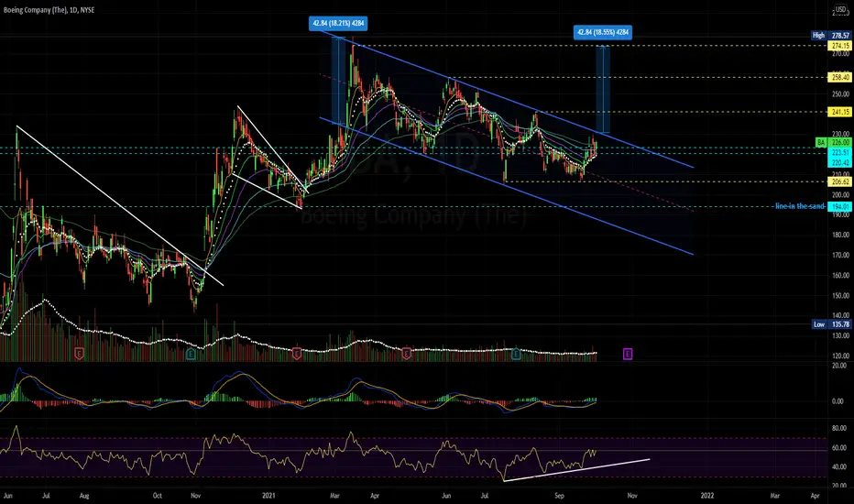854x504 pixels.
Task: Click the Low 135.78 price label
Action: pos(831,324)
